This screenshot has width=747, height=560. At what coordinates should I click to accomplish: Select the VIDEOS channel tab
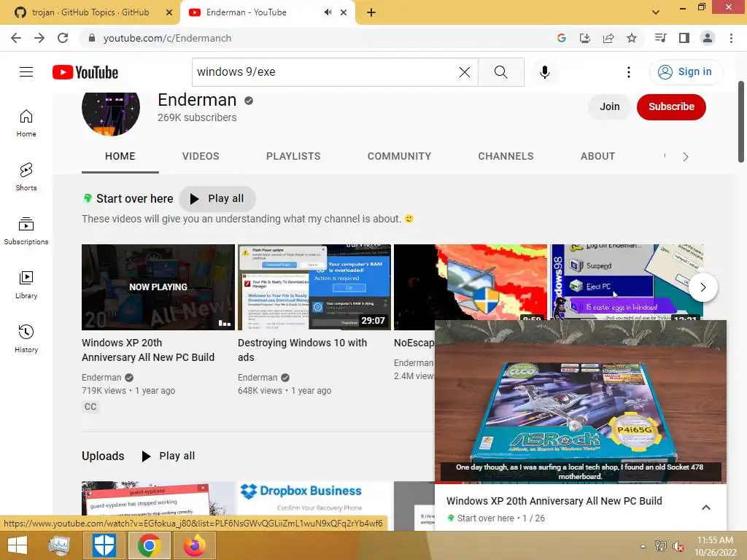coord(201,156)
